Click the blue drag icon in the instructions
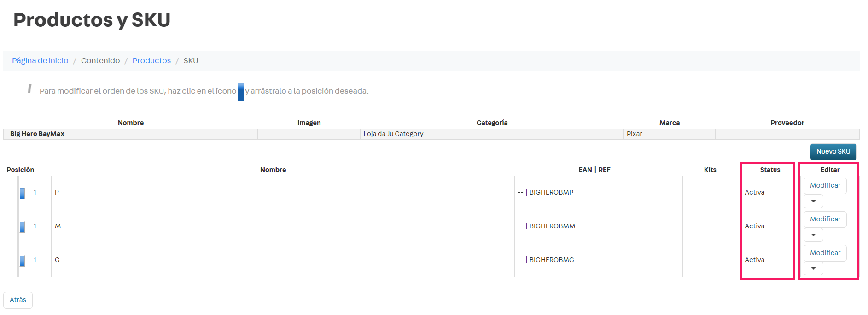This screenshot has width=868, height=315. click(x=240, y=91)
